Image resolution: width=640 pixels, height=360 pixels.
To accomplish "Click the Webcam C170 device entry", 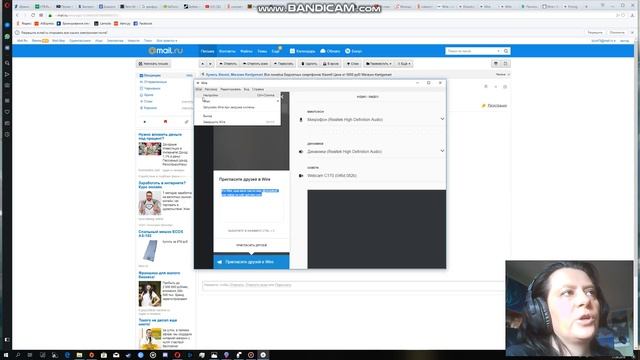I will (332, 176).
